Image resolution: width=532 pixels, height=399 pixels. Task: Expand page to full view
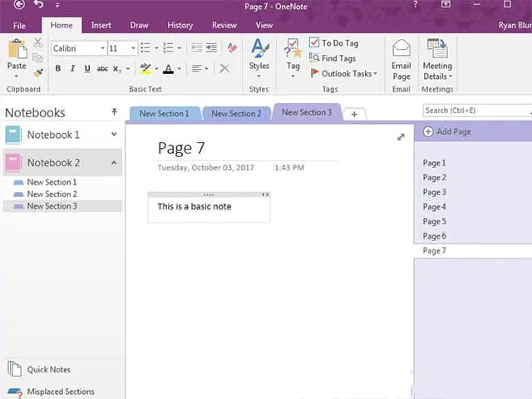tap(401, 137)
